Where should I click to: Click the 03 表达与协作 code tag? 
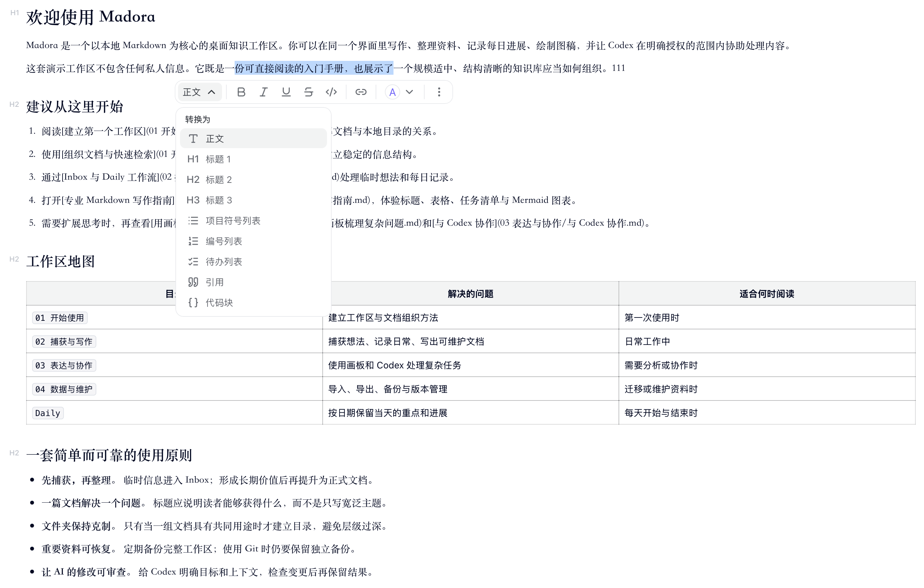[x=64, y=365]
